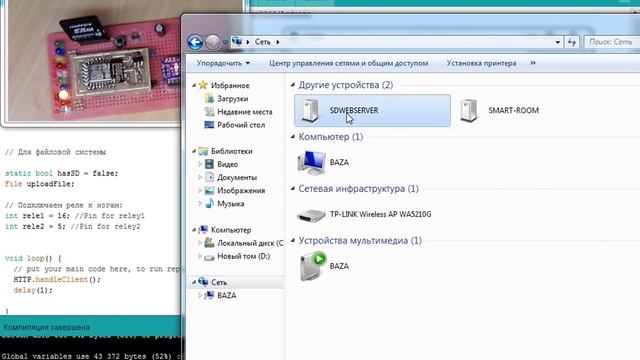This screenshot has height=360, width=640.
Task: Click the network icon in the address bar
Action: click(x=237, y=42)
